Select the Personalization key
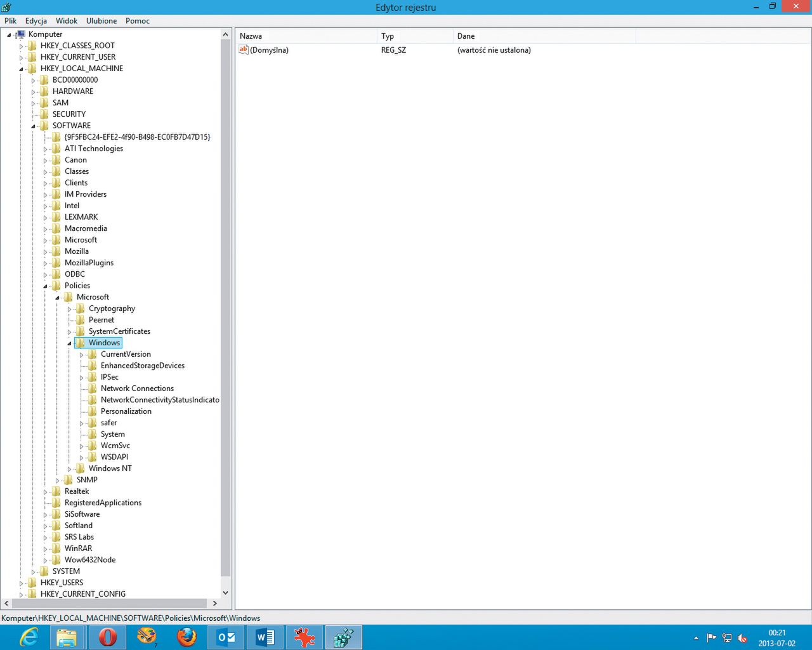This screenshot has width=812, height=650. coord(126,411)
